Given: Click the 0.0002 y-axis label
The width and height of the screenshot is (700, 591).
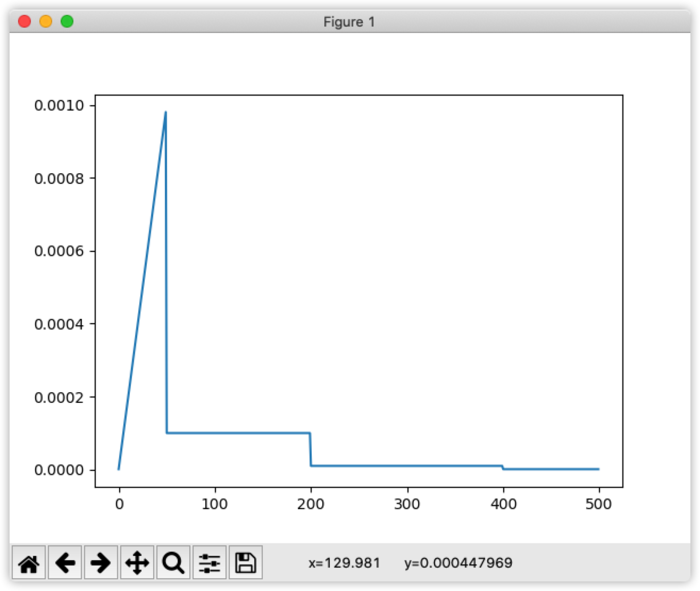Looking at the screenshot, I should [59, 397].
